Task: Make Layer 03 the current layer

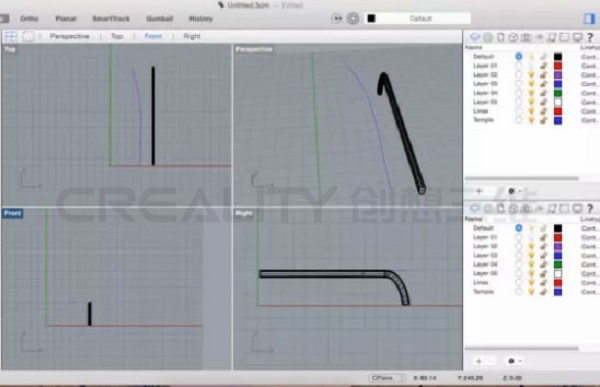Action: click(x=518, y=84)
